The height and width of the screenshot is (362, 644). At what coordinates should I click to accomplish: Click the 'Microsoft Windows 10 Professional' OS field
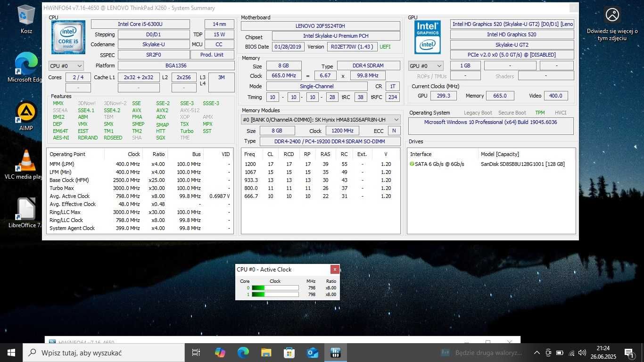tap(491, 126)
